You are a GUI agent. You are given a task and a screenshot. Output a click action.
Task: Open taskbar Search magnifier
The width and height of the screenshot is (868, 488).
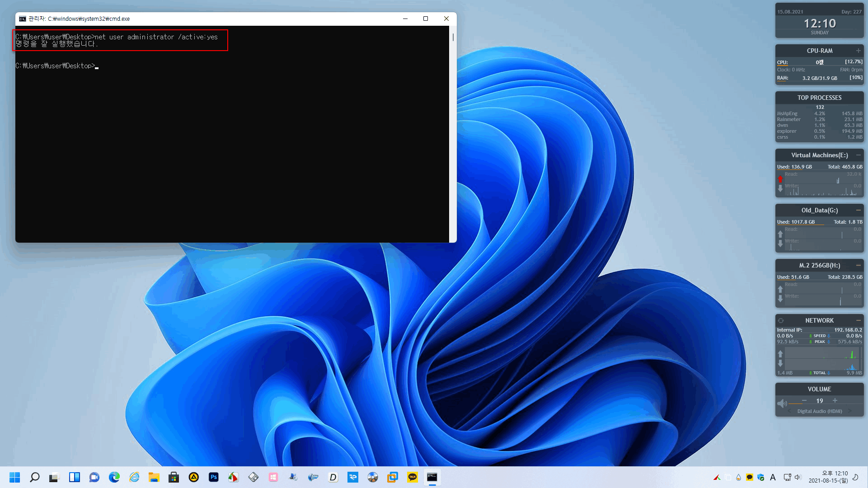[35, 477]
